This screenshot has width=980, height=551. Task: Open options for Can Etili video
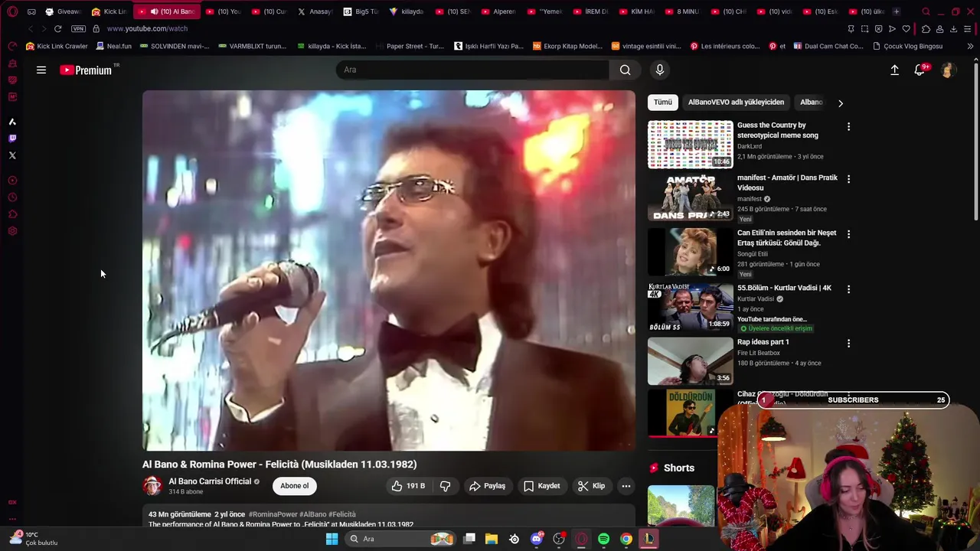coord(848,234)
